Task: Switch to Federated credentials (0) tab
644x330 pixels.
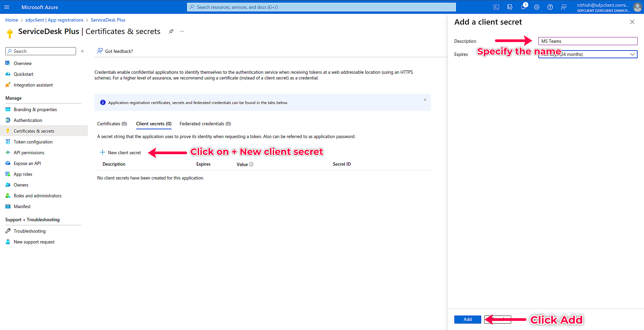Action: point(205,124)
